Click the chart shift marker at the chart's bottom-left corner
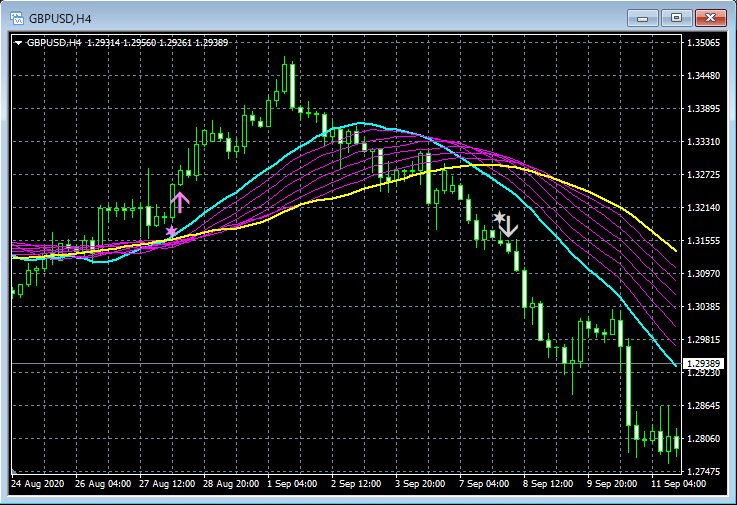737x505 pixels. tap(14, 472)
